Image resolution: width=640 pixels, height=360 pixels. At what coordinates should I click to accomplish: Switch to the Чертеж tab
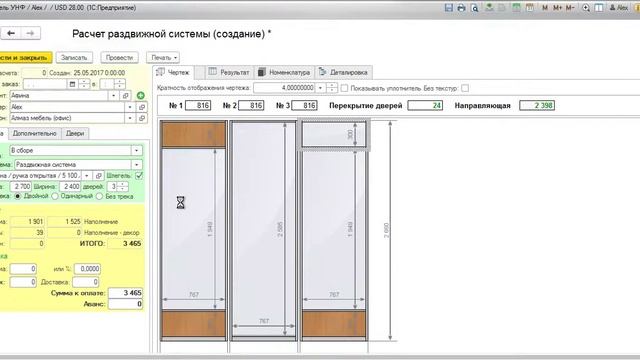[173, 72]
